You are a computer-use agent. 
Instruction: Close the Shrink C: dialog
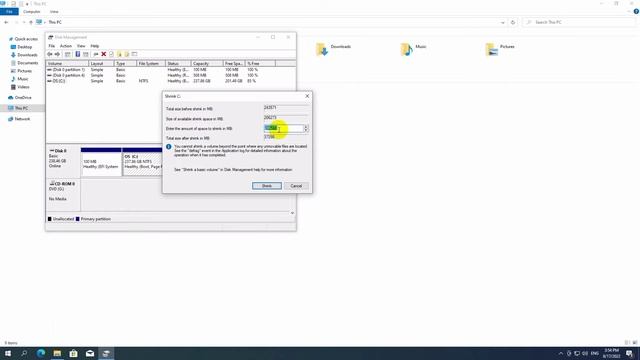tap(307, 96)
